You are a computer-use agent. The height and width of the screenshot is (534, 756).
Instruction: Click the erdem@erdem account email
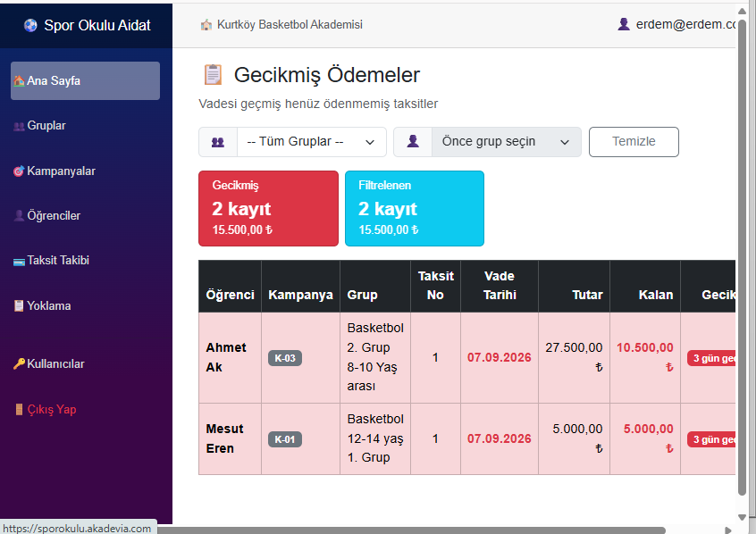[x=685, y=24]
